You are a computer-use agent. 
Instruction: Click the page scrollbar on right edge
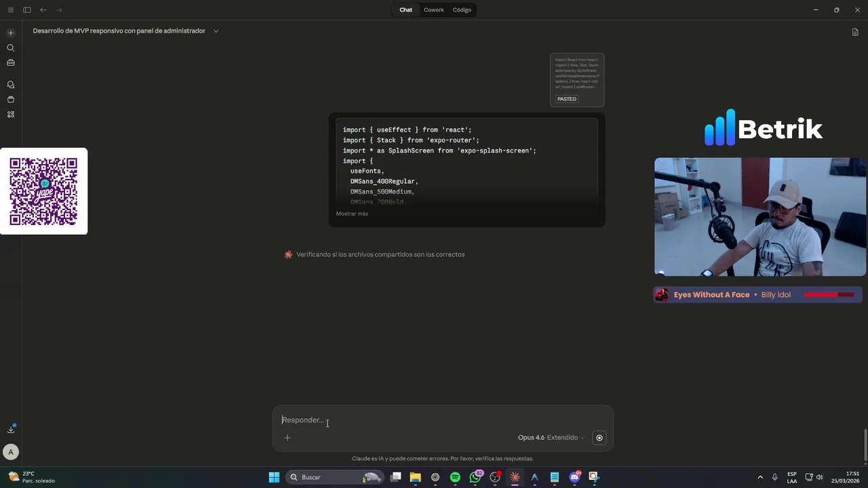[x=865, y=444]
